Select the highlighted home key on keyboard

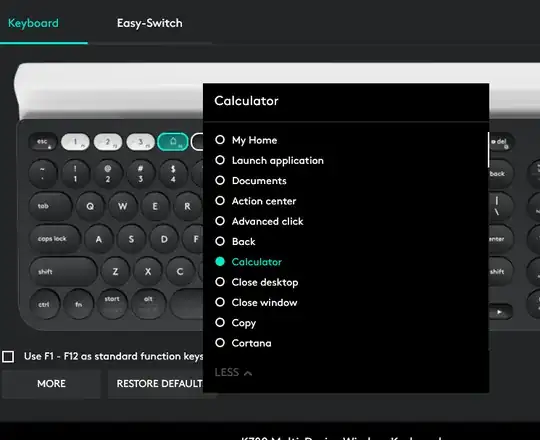click(x=173, y=142)
